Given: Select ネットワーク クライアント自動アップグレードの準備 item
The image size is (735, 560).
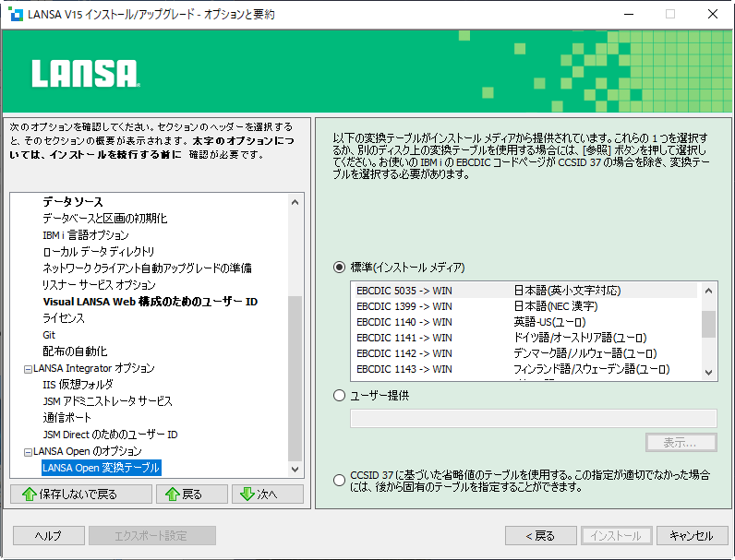Looking at the screenshot, I should pyautogui.click(x=147, y=268).
